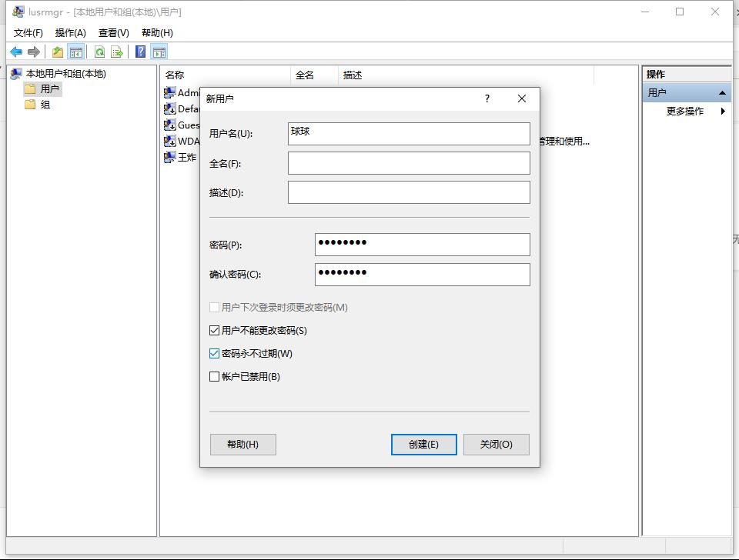Open the 文件(F) menu
Viewport: 739px width, 560px height.
(28, 32)
